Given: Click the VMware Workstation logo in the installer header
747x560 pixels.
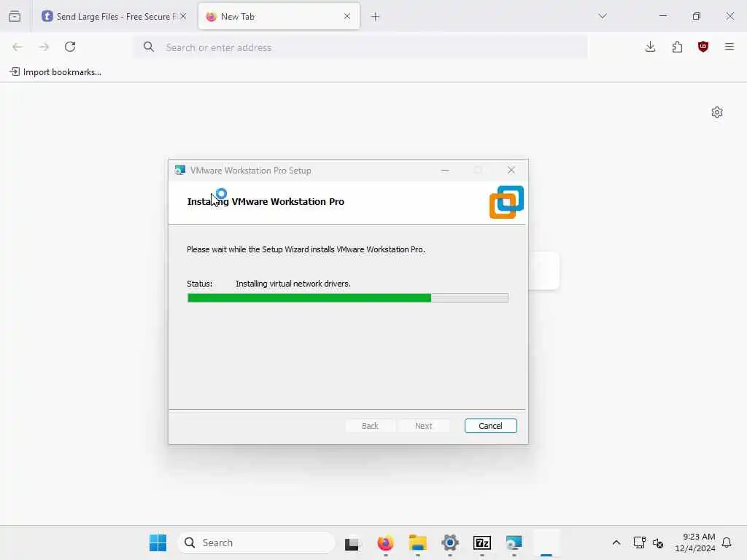Looking at the screenshot, I should click(x=506, y=202).
